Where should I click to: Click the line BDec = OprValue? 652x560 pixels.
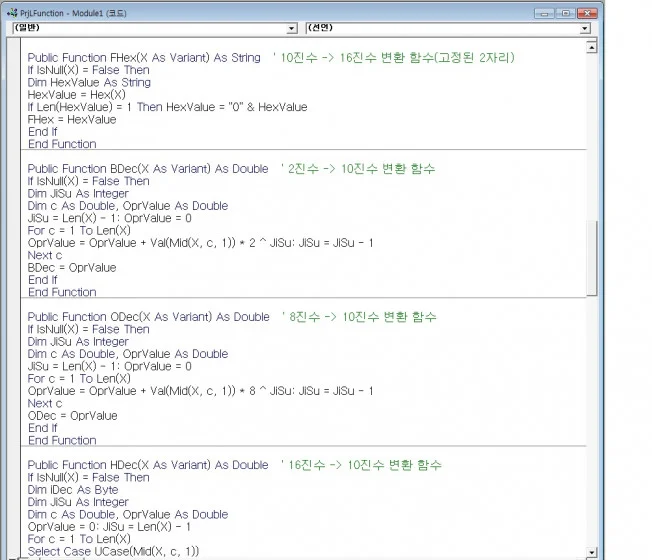72,268
